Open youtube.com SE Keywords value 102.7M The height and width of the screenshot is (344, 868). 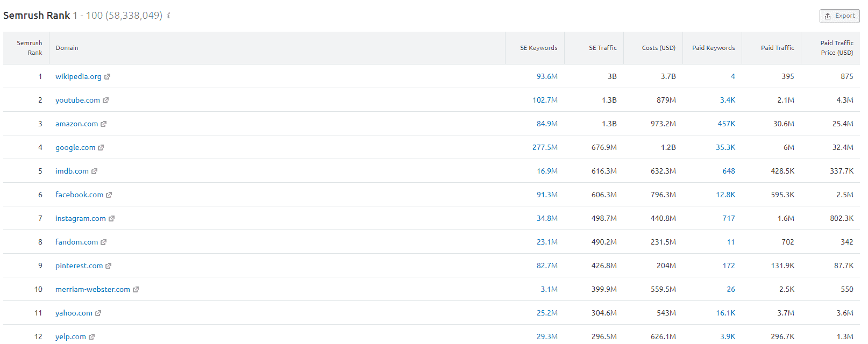(x=545, y=100)
